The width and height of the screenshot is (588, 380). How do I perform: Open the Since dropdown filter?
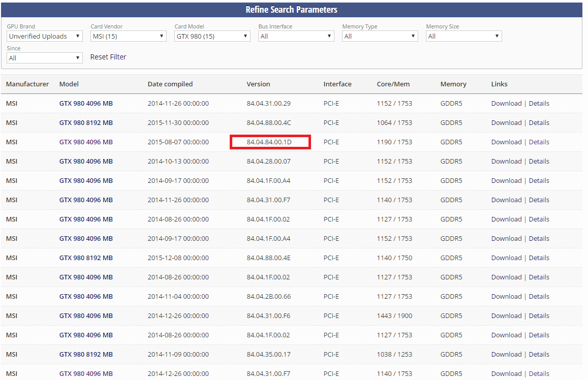45,58
